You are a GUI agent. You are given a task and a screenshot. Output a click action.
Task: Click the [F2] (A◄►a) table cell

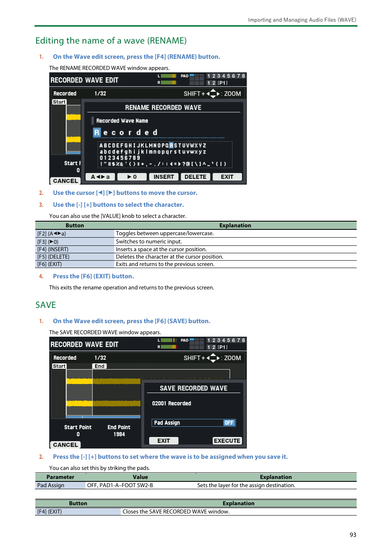75,234
